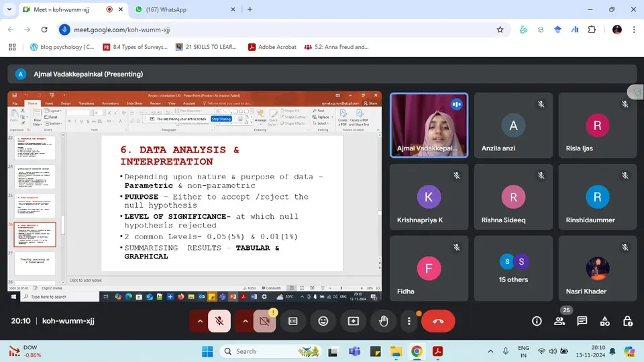Open the emoji reaction picker
Image resolution: width=644 pixels, height=362 pixels.
(323, 321)
